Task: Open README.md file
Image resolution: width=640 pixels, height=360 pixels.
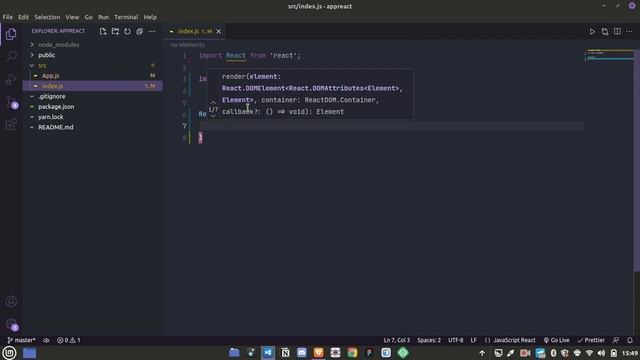Action: pos(56,127)
